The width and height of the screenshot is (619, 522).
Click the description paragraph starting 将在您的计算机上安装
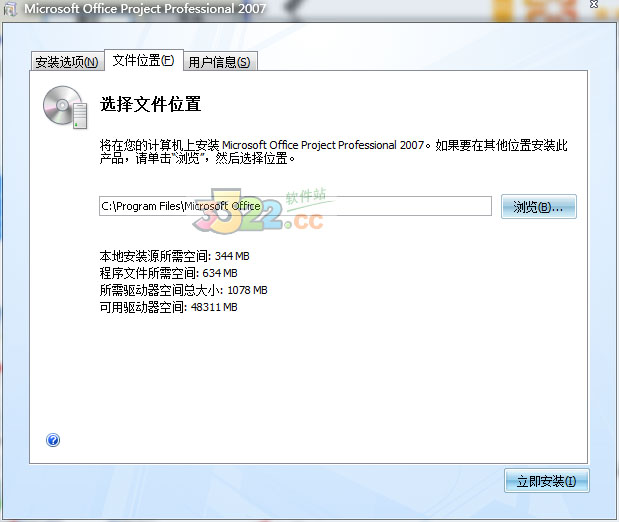[334, 152]
